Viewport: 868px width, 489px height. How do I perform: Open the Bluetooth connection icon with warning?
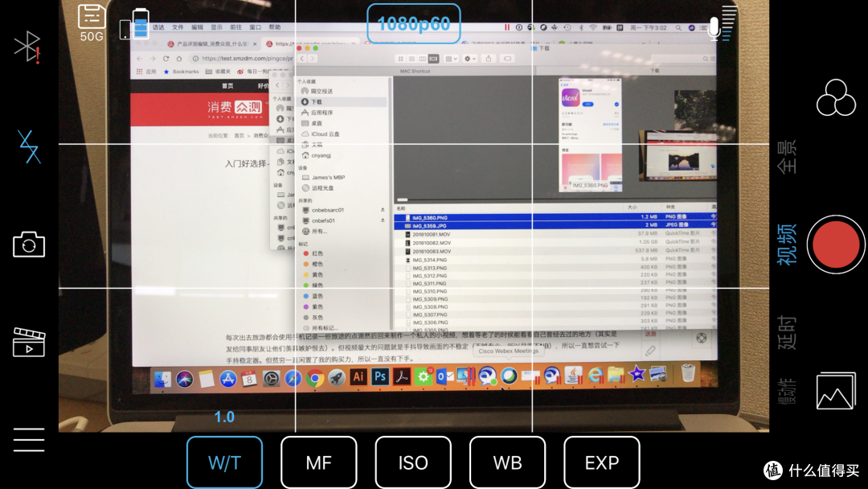(27, 46)
